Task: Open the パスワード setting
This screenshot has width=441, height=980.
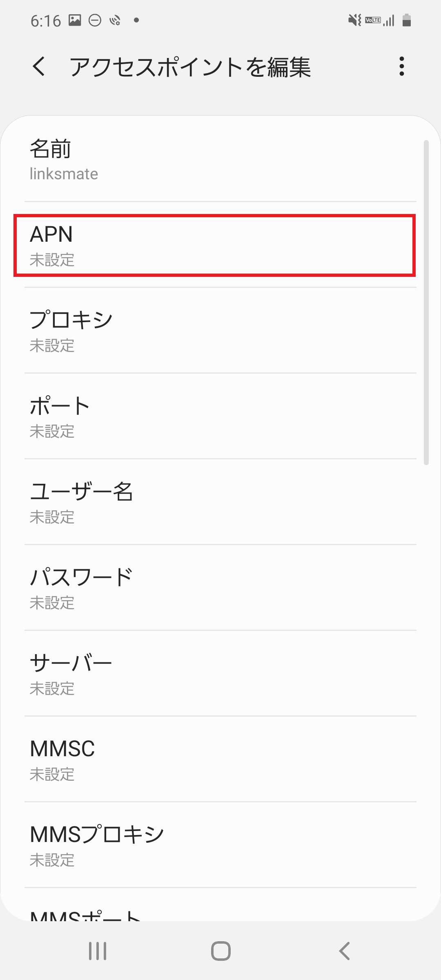Action: coord(220,588)
